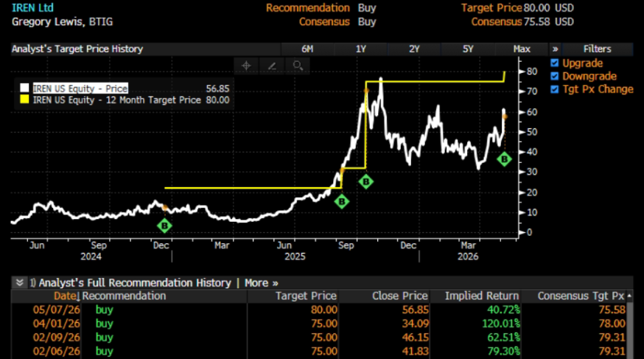Select the 5Y time range
Image resolution: width=644 pixels, height=359 pixels.
point(468,49)
